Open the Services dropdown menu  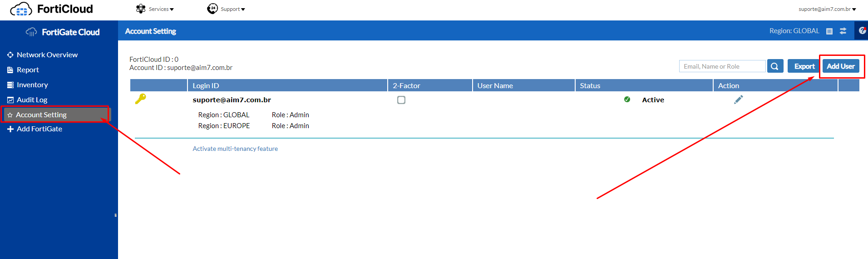pos(161,9)
